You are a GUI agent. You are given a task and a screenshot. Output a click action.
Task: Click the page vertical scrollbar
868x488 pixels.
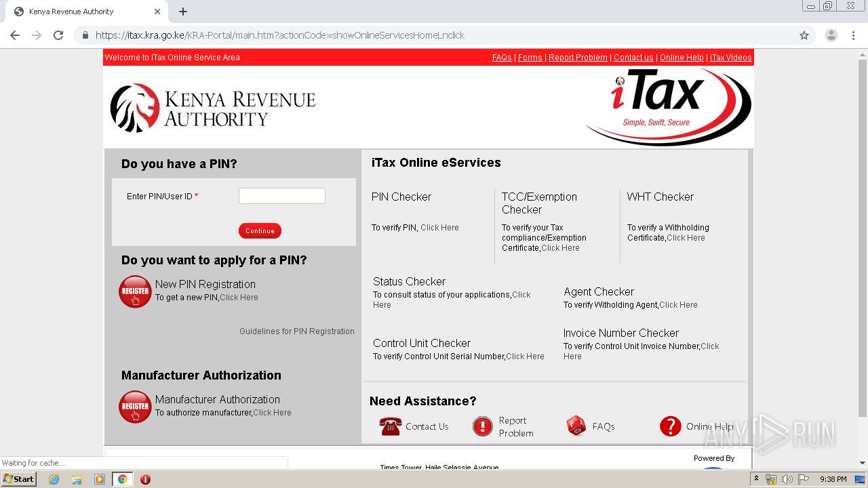click(x=863, y=237)
